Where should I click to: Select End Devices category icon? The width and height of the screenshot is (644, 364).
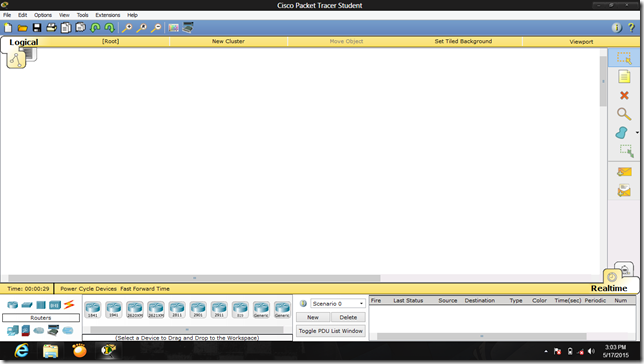click(x=13, y=330)
